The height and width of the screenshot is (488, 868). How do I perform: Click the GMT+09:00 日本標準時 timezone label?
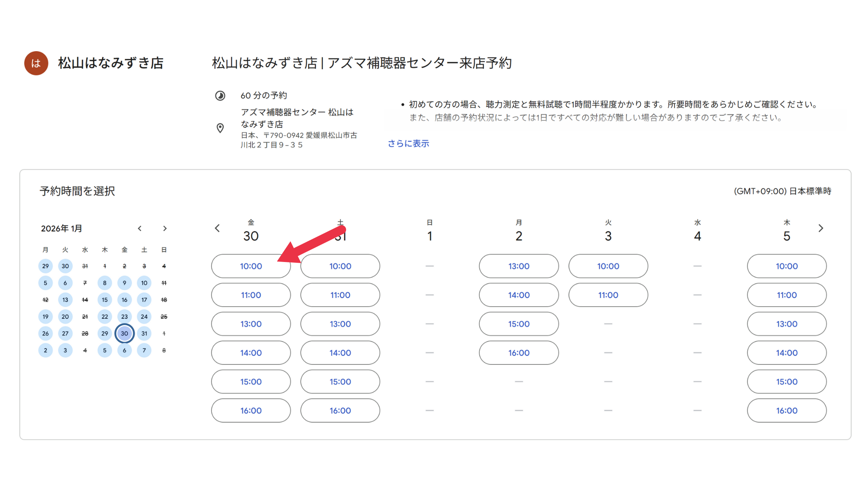(x=782, y=191)
